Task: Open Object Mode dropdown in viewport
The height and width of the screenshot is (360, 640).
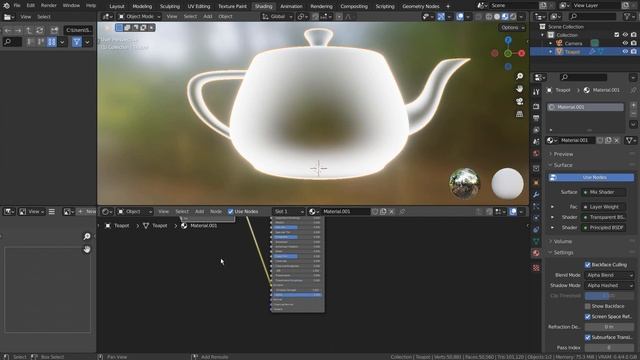Action: point(139,17)
